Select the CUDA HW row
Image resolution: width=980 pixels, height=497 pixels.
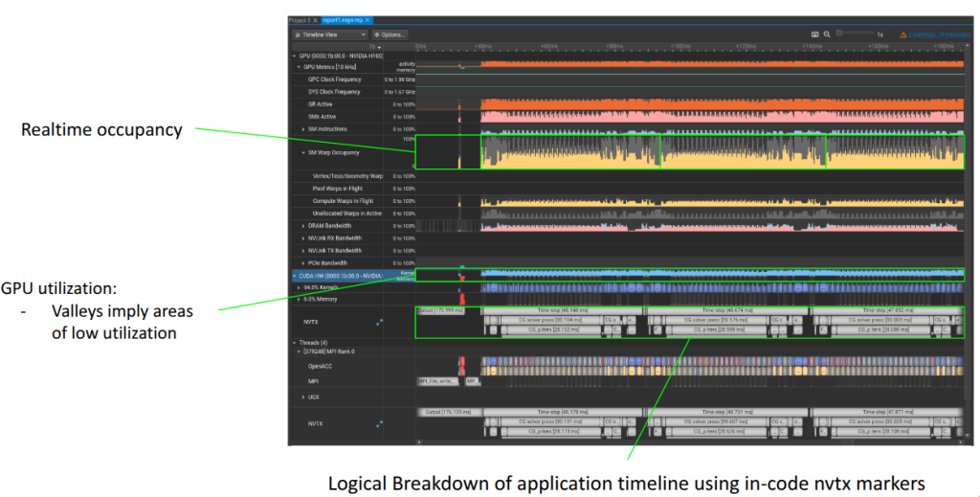[x=345, y=276]
